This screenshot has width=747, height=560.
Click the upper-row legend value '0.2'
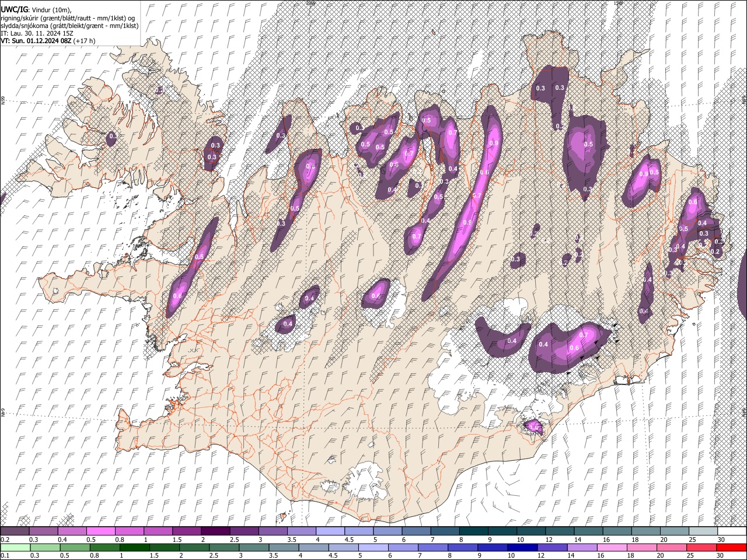[x=5, y=540]
